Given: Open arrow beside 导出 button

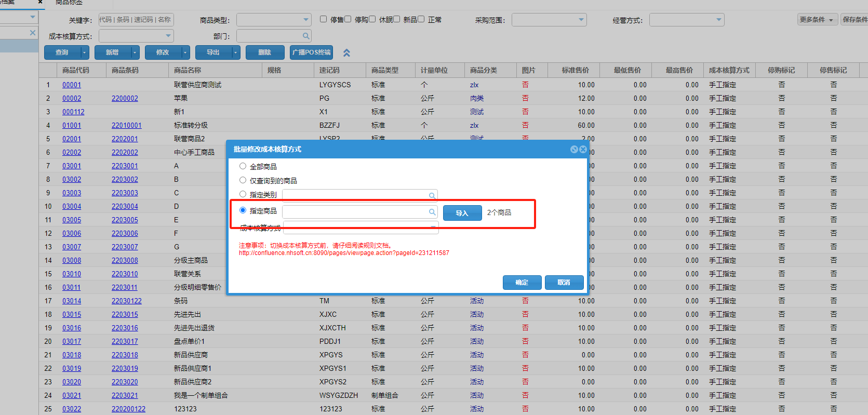Looking at the screenshot, I should tap(235, 52).
